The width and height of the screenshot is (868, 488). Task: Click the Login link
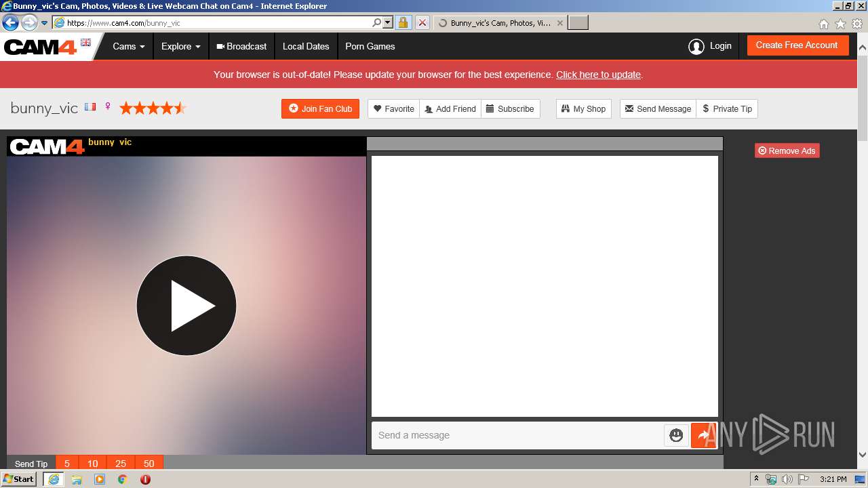pyautogui.click(x=721, y=46)
